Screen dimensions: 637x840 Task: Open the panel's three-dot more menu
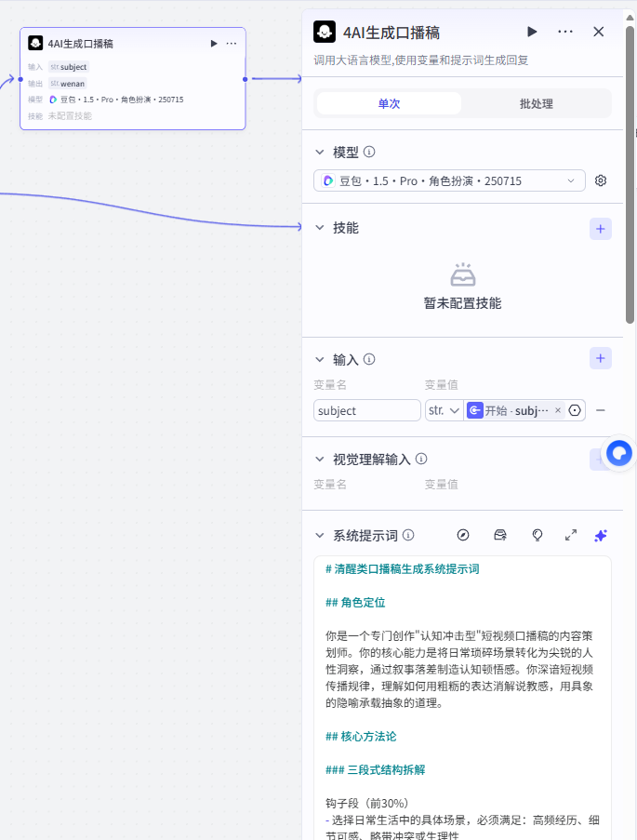[565, 32]
